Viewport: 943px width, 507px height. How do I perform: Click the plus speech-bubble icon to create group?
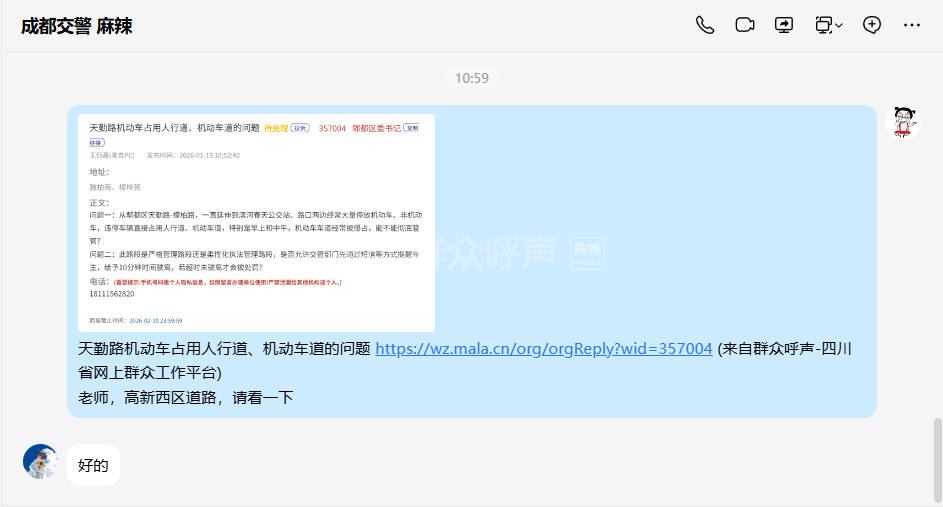click(x=872, y=25)
